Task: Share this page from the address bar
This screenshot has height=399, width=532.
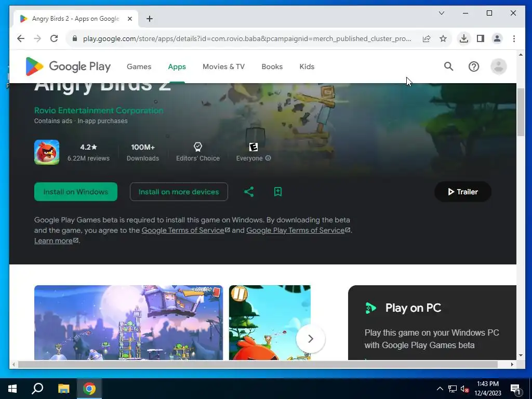Action: click(427, 38)
